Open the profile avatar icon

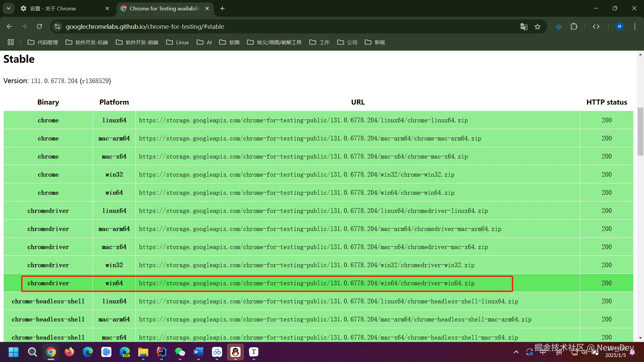click(x=620, y=26)
